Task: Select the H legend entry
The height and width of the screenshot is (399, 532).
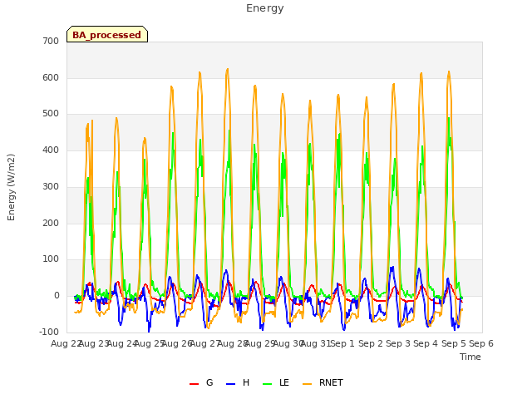Action: (238, 382)
